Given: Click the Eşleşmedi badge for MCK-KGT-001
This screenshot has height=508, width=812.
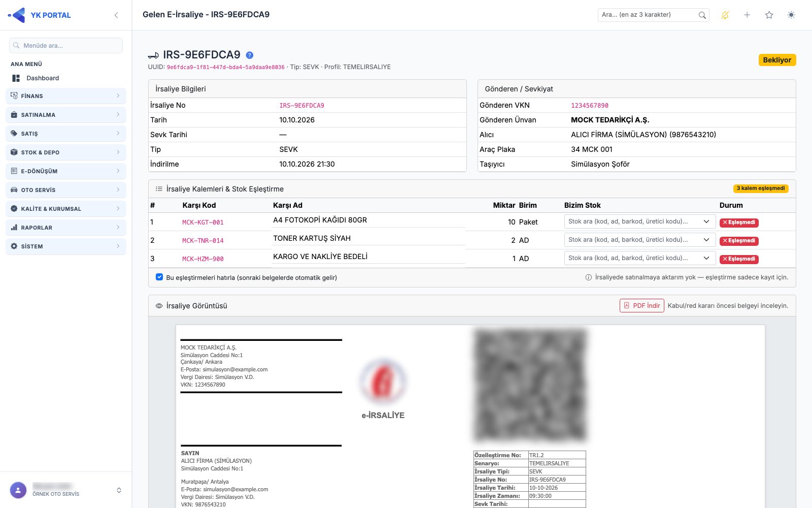Looking at the screenshot, I should pos(739,223).
